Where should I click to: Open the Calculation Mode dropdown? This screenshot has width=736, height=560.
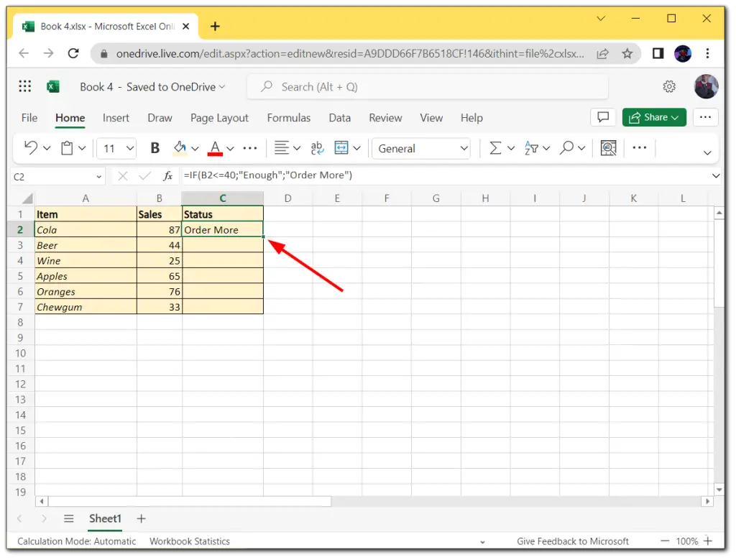pyautogui.click(x=75, y=541)
